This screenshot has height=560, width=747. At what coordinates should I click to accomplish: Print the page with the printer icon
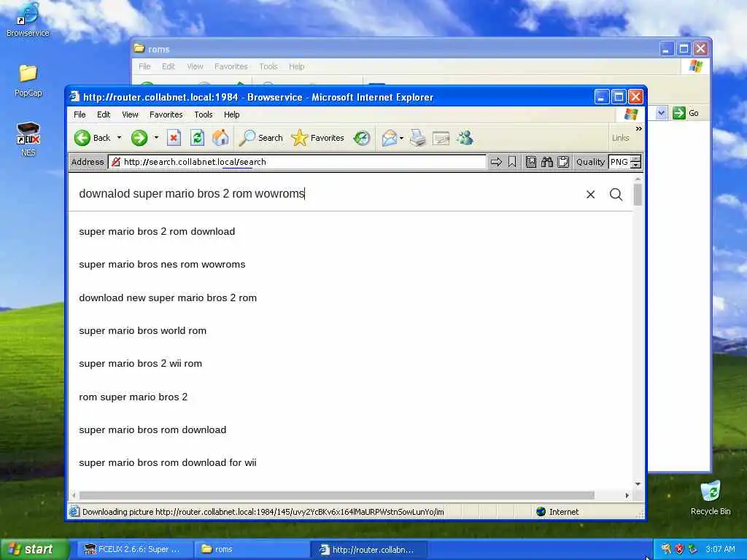coord(418,138)
